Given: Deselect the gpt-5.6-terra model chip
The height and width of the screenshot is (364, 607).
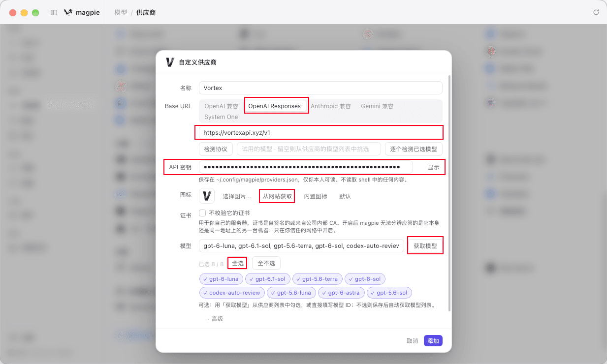Looking at the screenshot, I should click(x=317, y=279).
